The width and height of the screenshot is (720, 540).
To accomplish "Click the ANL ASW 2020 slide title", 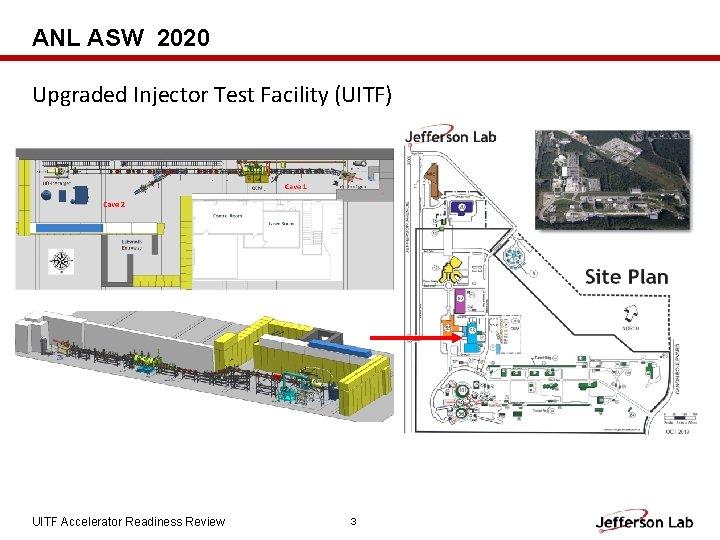I will [x=121, y=38].
